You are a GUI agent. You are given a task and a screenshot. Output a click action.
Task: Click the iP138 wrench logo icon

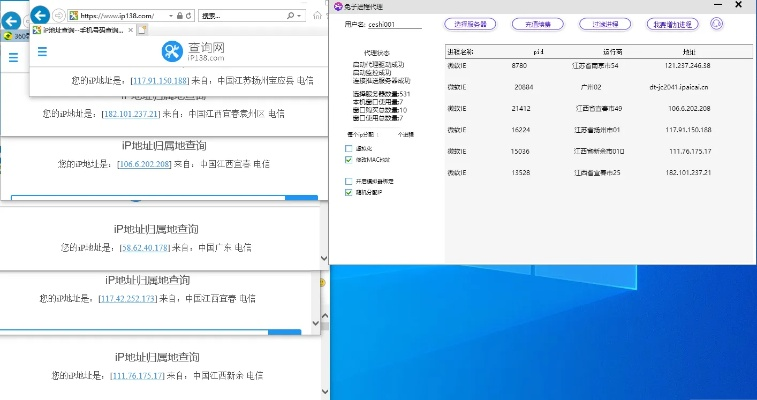pyautogui.click(x=172, y=51)
